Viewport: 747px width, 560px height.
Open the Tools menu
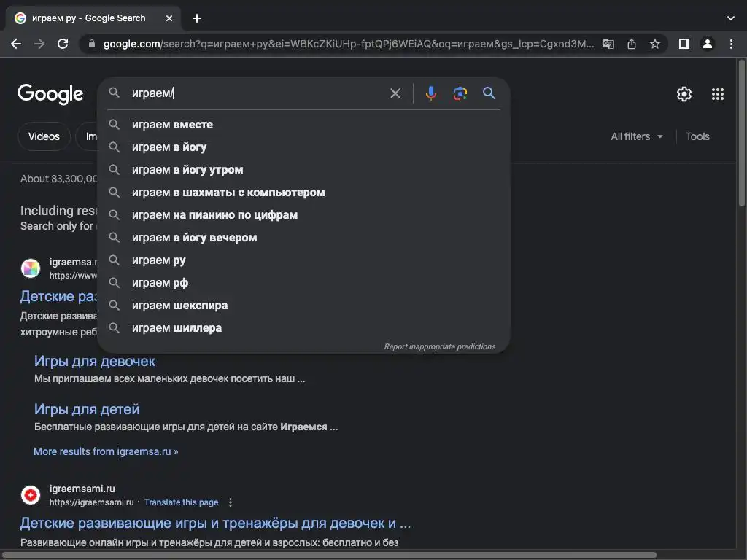click(x=697, y=136)
